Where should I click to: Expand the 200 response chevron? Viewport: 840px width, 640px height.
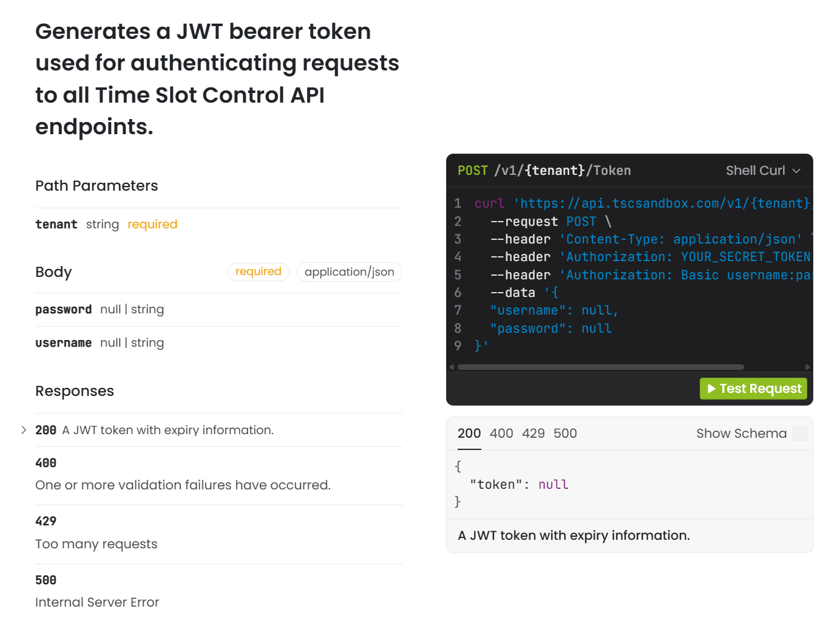pos(24,430)
